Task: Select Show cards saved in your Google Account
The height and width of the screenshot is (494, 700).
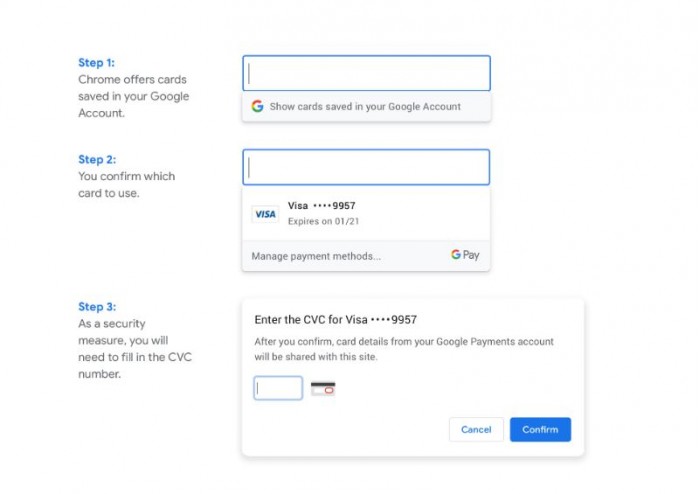Action: coord(365,106)
